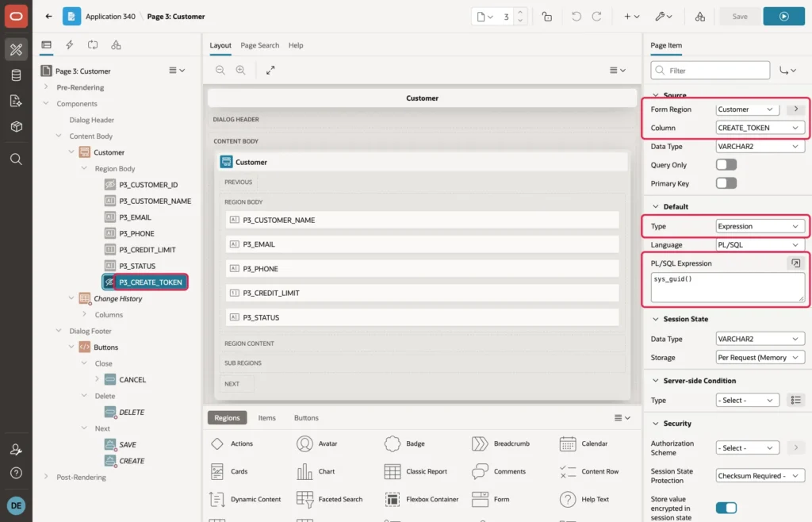
Task: Select the Chart region in gallery
Action: [x=316, y=471]
